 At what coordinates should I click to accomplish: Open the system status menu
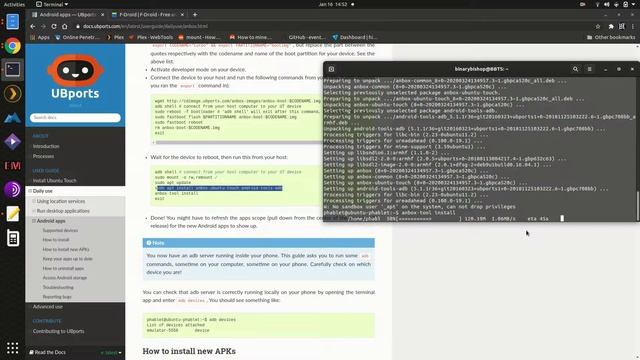coord(616,4)
